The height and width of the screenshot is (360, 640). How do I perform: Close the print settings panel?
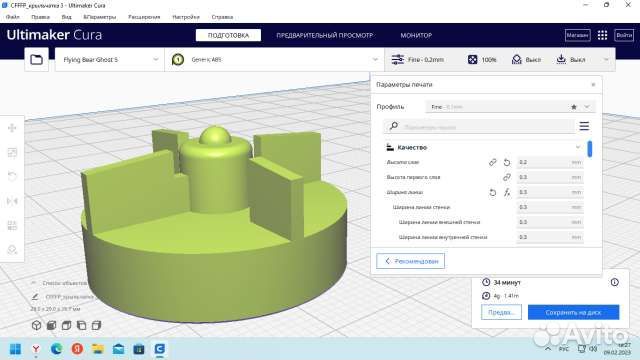coord(593,84)
